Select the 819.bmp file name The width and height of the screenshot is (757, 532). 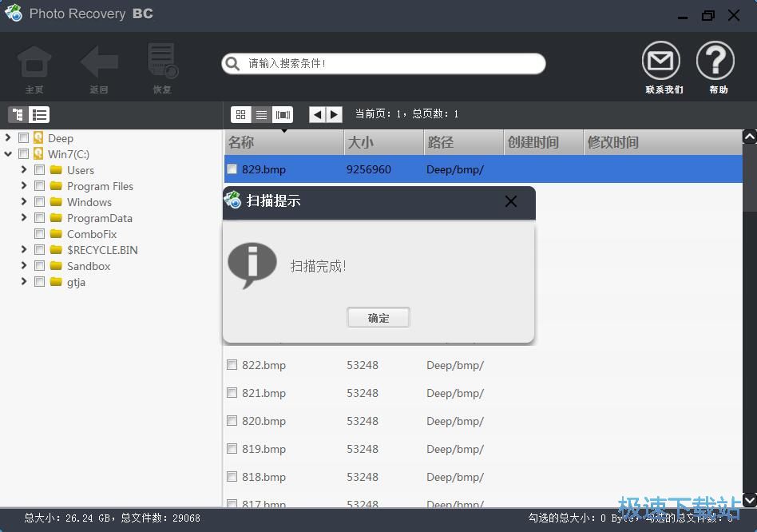point(264,449)
